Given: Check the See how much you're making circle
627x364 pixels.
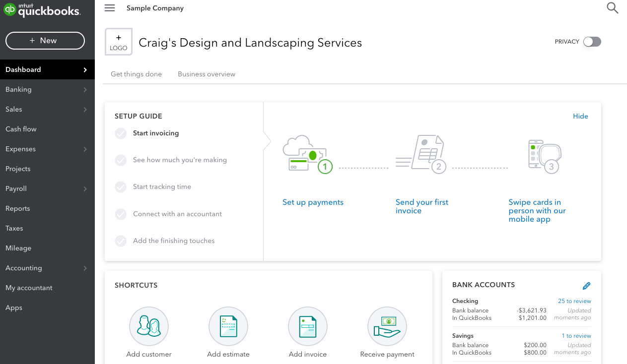Looking at the screenshot, I should click(x=121, y=160).
